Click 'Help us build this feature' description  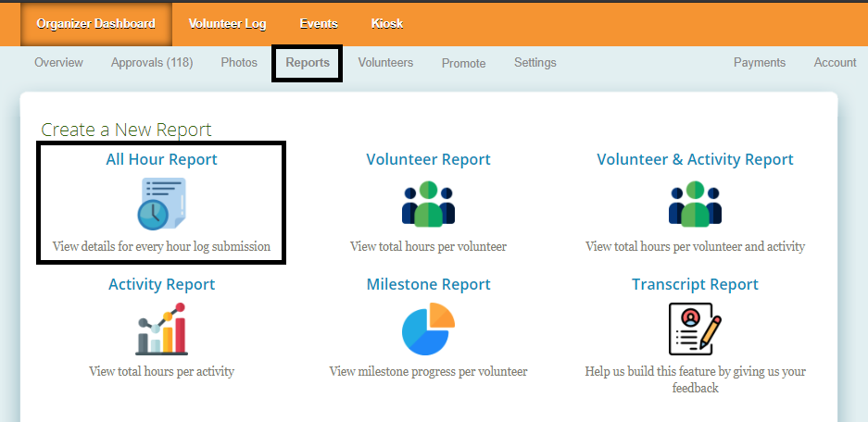695,379
